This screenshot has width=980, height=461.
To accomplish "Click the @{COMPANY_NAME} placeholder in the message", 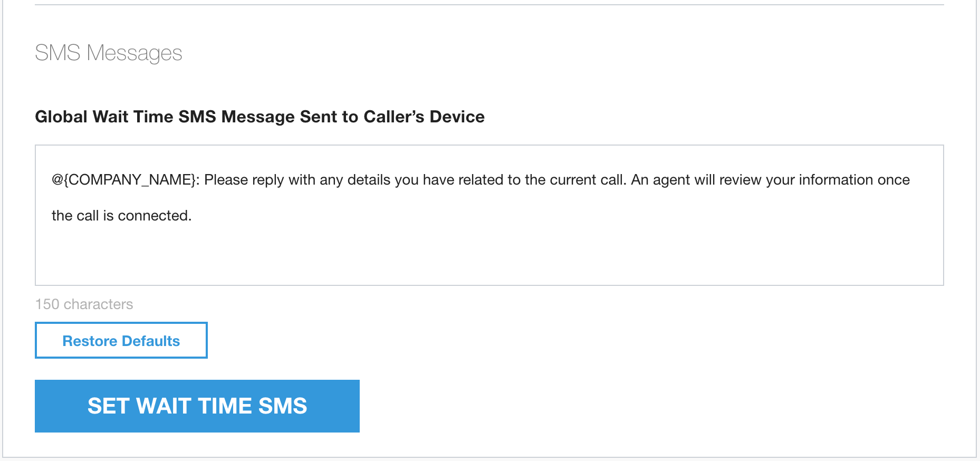I will point(124,180).
